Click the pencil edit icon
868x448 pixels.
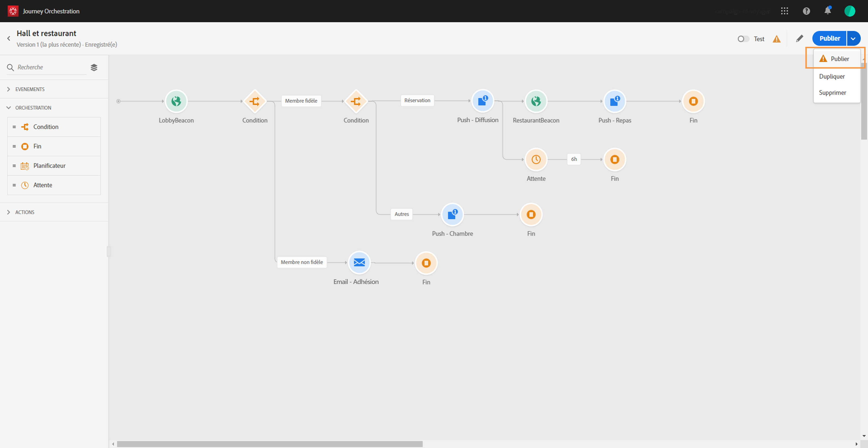point(799,39)
